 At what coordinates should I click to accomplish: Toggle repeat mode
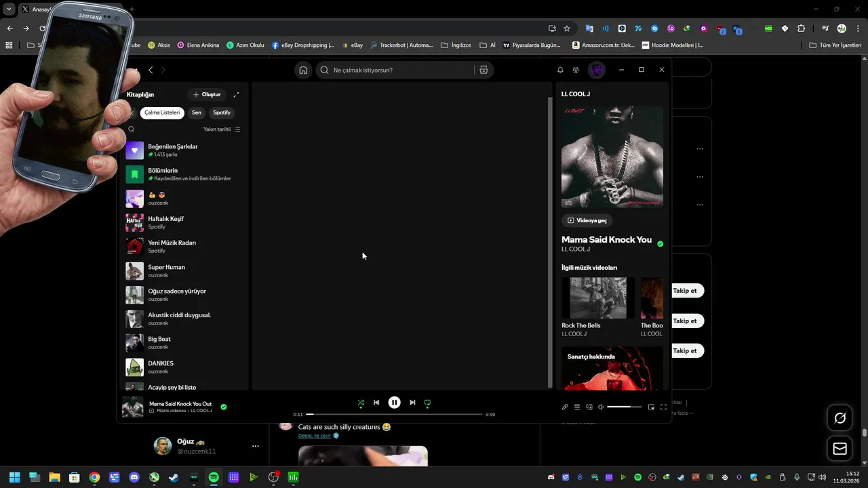pyautogui.click(x=427, y=403)
